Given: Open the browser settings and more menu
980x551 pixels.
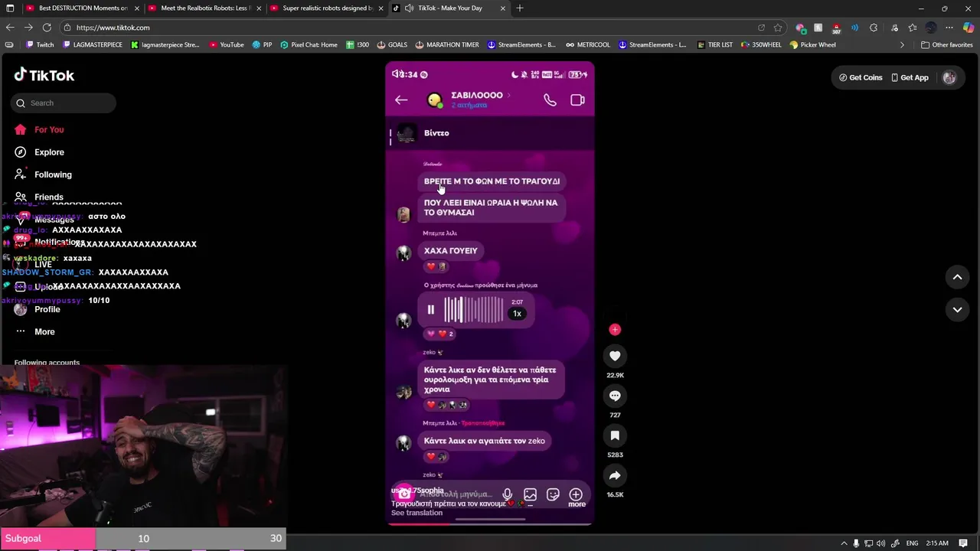Looking at the screenshot, I should click(x=949, y=28).
